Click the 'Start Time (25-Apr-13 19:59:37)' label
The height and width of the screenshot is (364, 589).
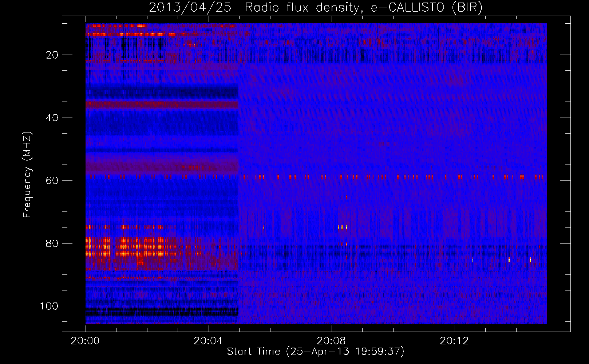point(316,352)
